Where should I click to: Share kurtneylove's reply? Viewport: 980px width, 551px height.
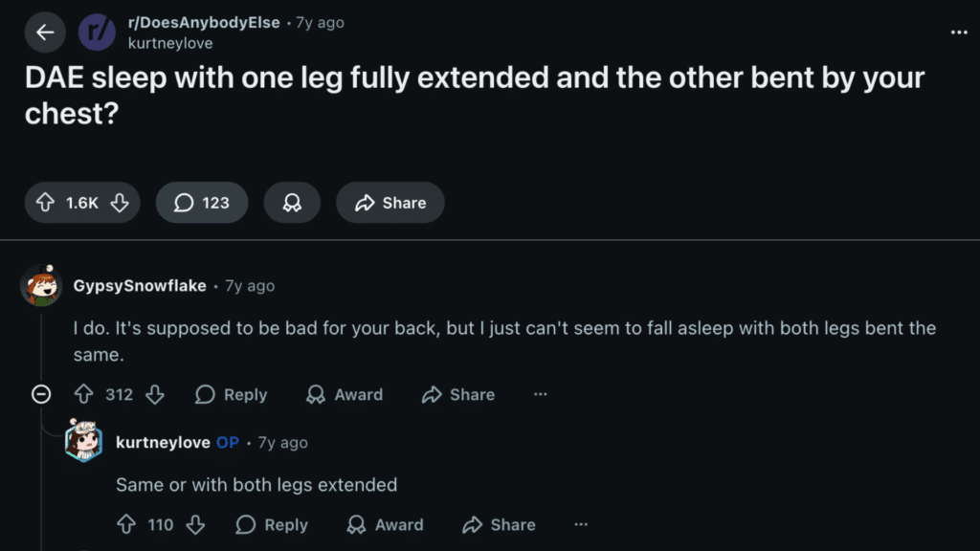(x=498, y=524)
